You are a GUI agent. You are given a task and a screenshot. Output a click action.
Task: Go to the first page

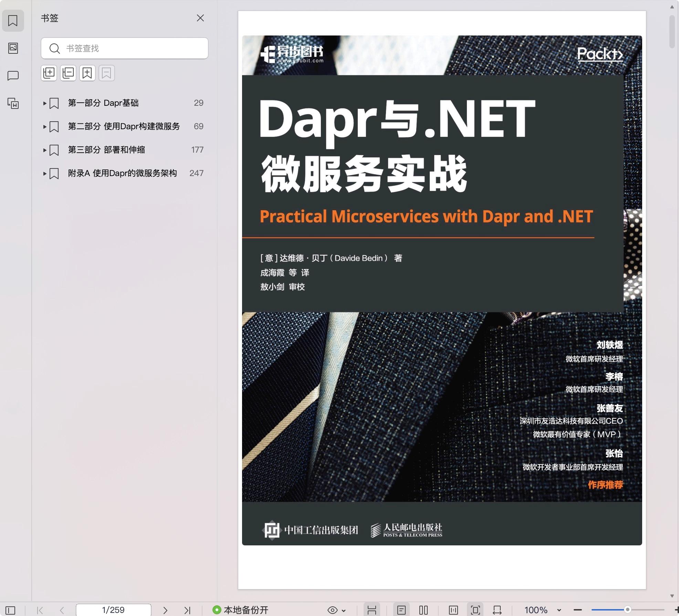pos(40,610)
